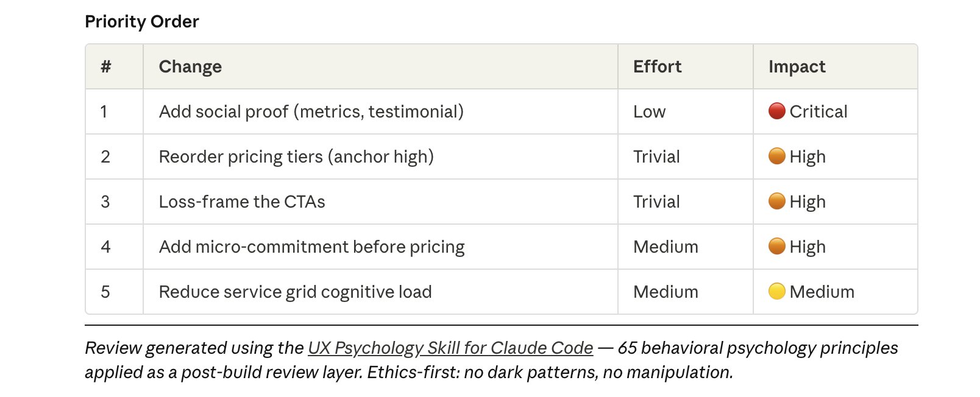Click the # column header
The image size is (980, 397).
click(105, 66)
